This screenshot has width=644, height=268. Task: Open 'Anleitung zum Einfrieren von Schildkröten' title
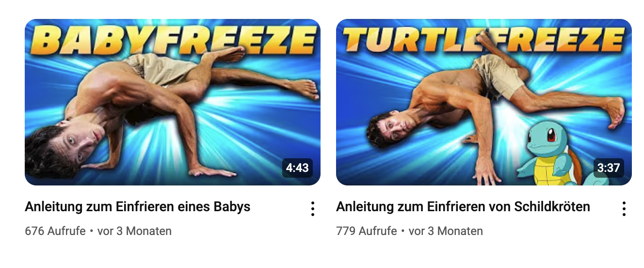coord(463,207)
